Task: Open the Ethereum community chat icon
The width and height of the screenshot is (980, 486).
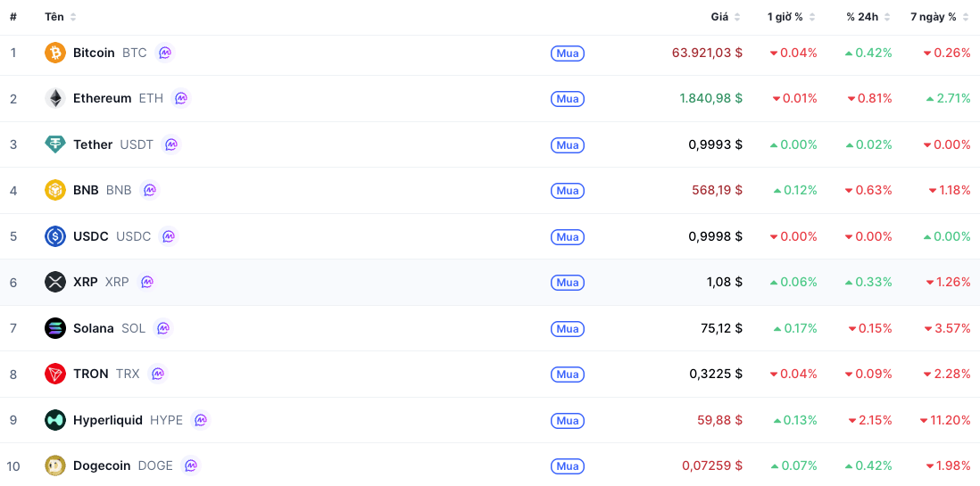Action: click(181, 98)
